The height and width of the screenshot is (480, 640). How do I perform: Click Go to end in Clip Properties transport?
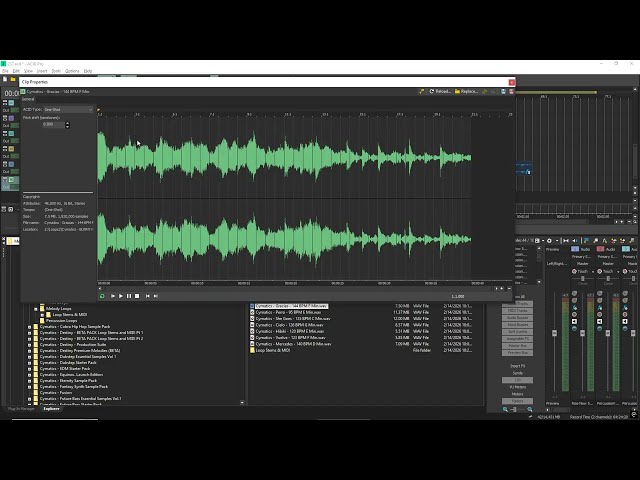(x=156, y=296)
